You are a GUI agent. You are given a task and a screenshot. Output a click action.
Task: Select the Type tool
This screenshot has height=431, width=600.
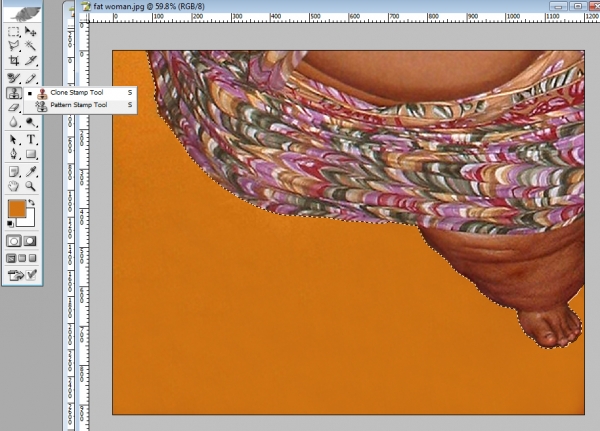pos(30,140)
